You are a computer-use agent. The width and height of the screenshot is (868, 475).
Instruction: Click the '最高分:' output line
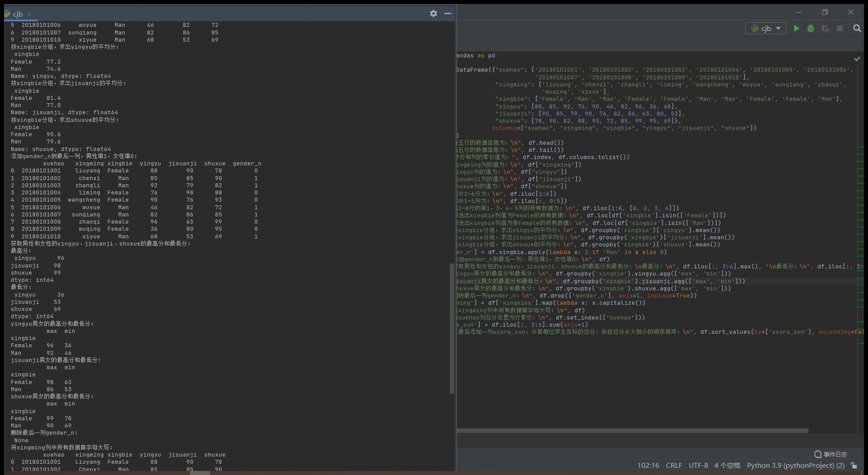click(21, 251)
